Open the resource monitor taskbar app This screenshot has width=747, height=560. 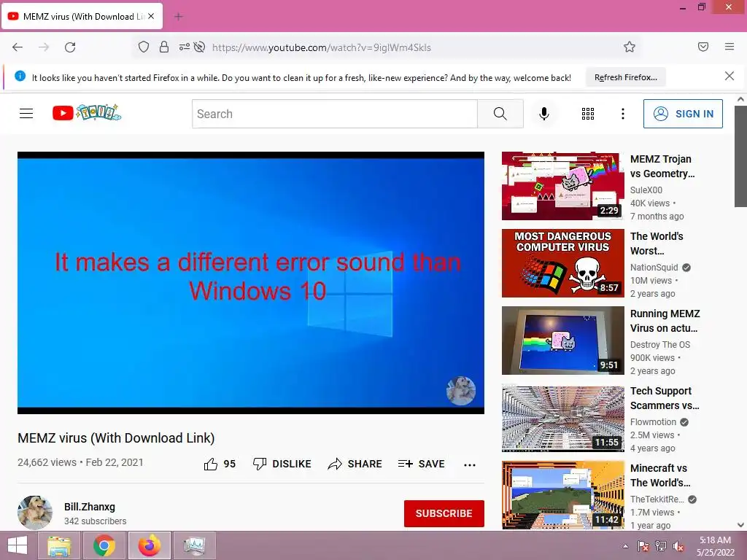[x=194, y=545]
